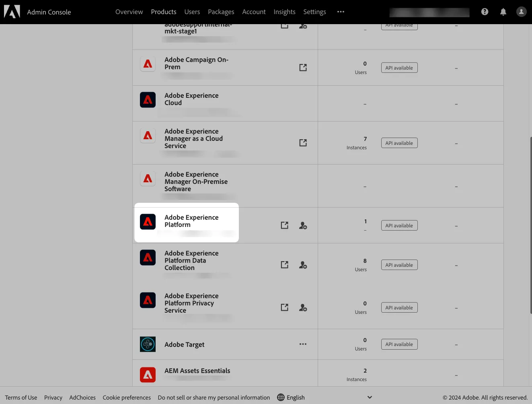Open Cookie preferences link

point(127,398)
